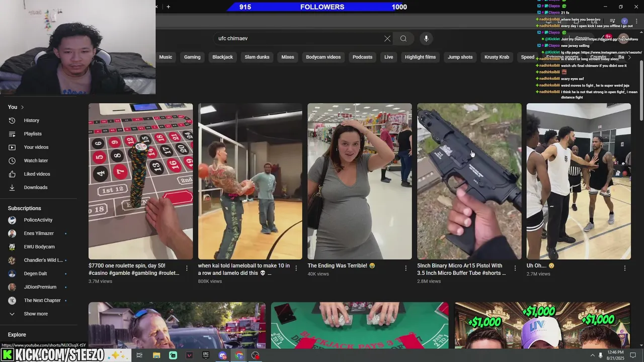The height and width of the screenshot is (362, 644).
Task: Open the Enes Yilmazer subscription channel
Action: point(39,233)
